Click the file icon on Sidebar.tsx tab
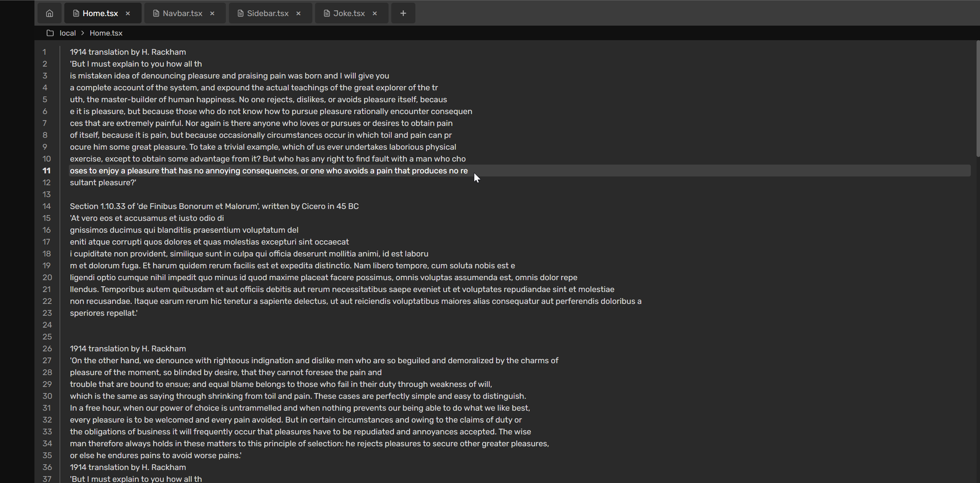Viewport: 980px width, 483px height. click(240, 13)
